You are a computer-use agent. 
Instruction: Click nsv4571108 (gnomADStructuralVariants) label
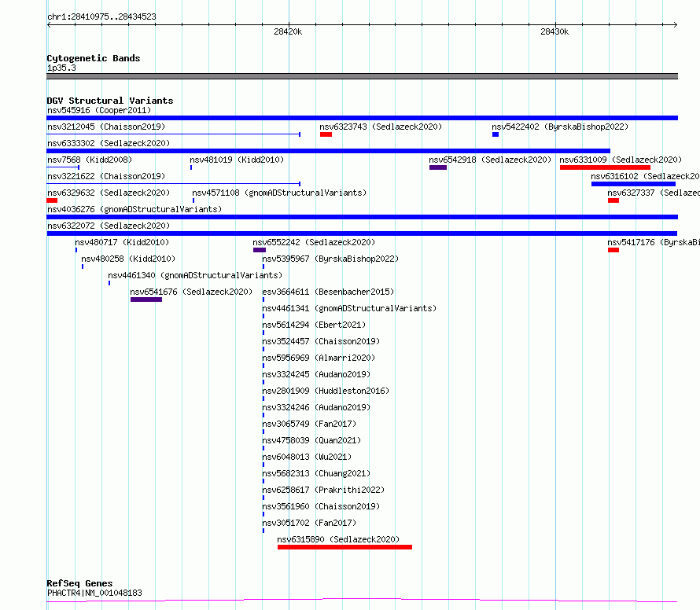pyautogui.click(x=279, y=193)
